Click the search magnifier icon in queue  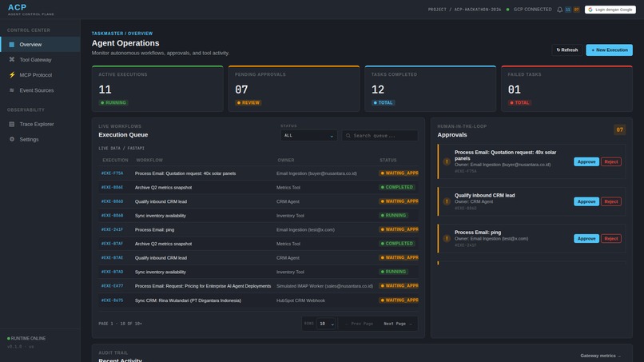348,136
